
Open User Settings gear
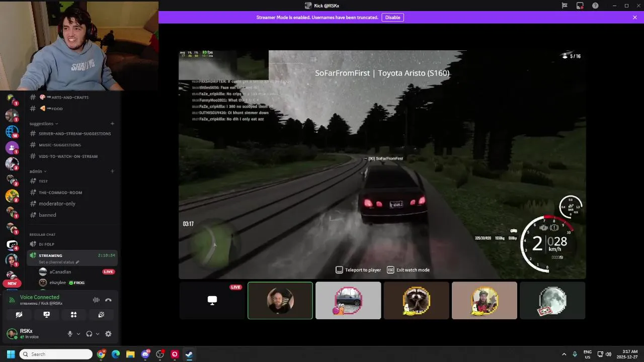click(x=108, y=334)
